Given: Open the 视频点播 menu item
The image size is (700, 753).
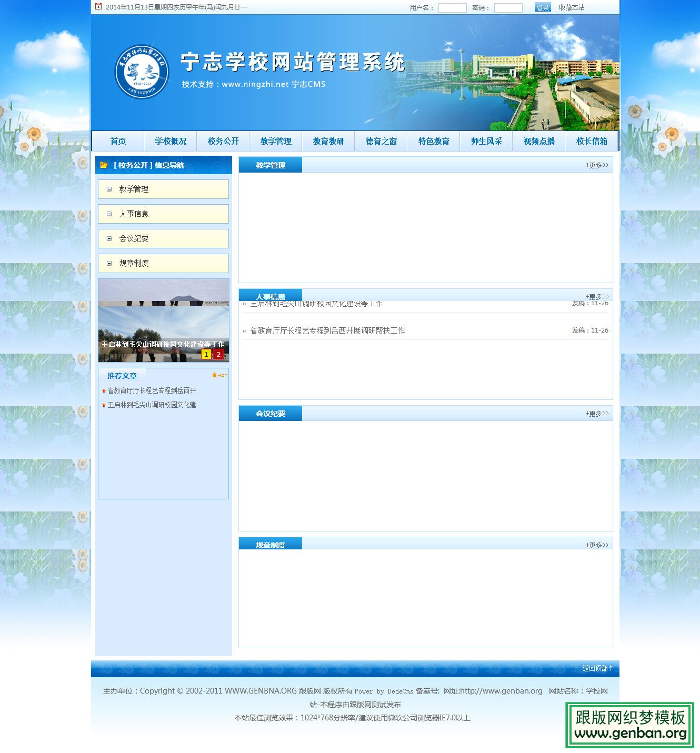Looking at the screenshot, I should click(x=538, y=140).
